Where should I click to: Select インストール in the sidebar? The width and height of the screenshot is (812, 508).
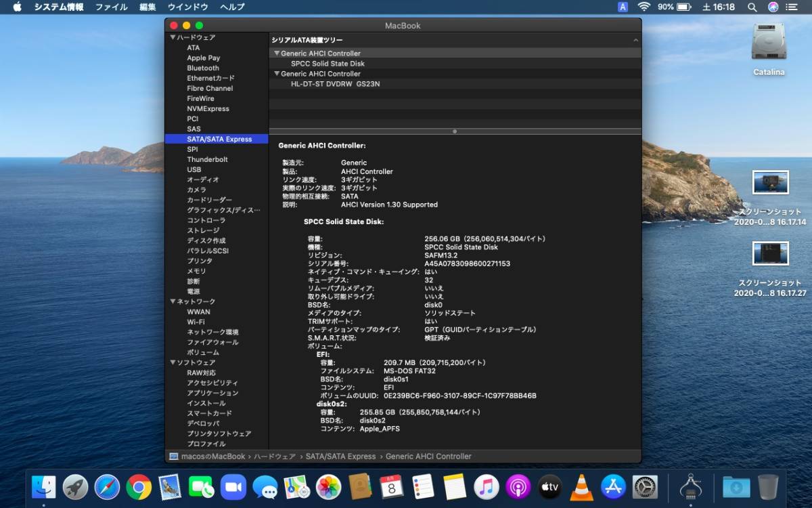pyautogui.click(x=206, y=403)
